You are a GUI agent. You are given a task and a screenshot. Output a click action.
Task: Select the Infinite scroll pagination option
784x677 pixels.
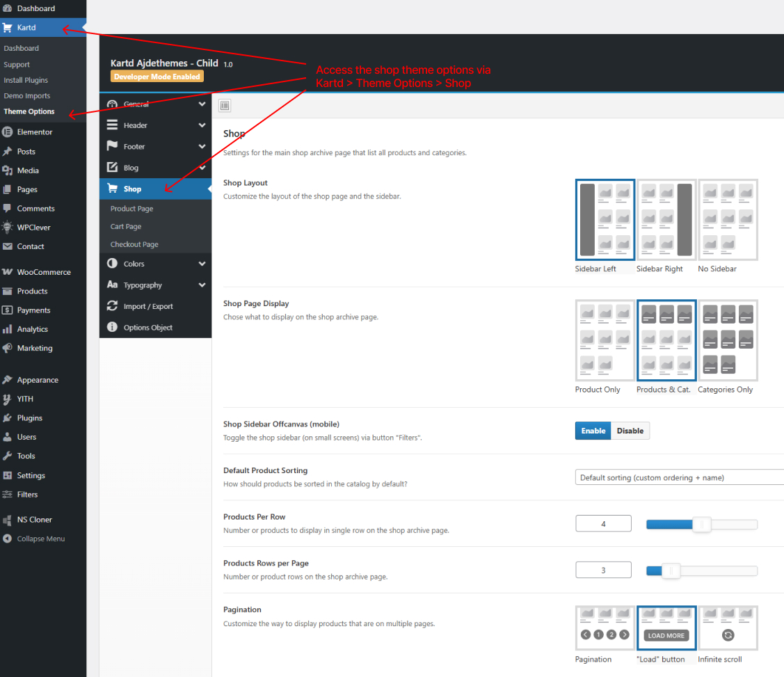[x=728, y=628]
